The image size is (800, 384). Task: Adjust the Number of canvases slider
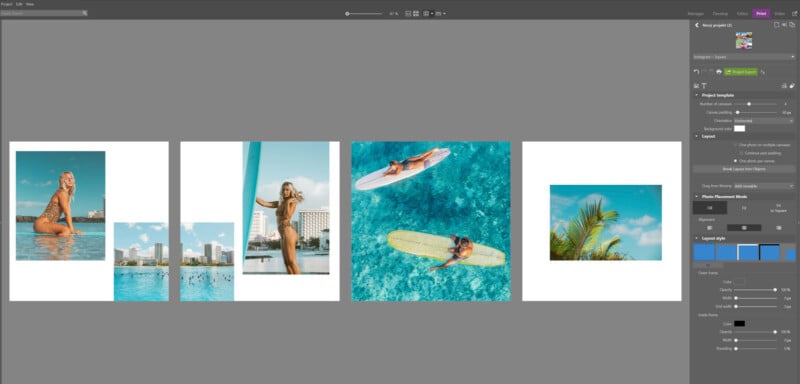[x=756, y=104]
